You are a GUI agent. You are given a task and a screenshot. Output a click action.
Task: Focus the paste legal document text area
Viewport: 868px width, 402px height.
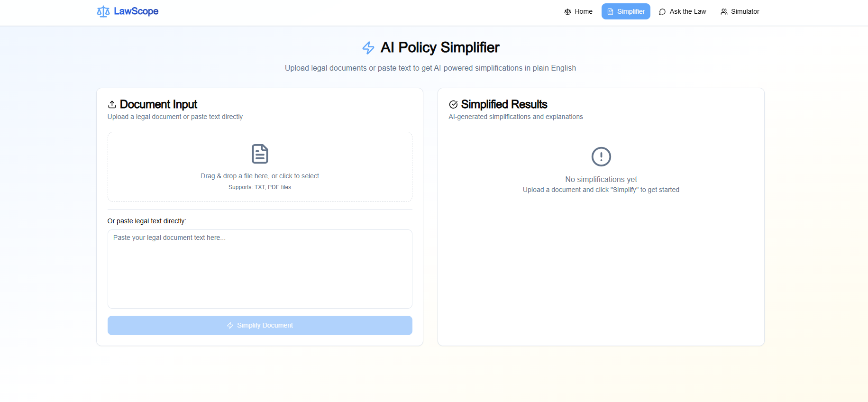click(x=260, y=269)
